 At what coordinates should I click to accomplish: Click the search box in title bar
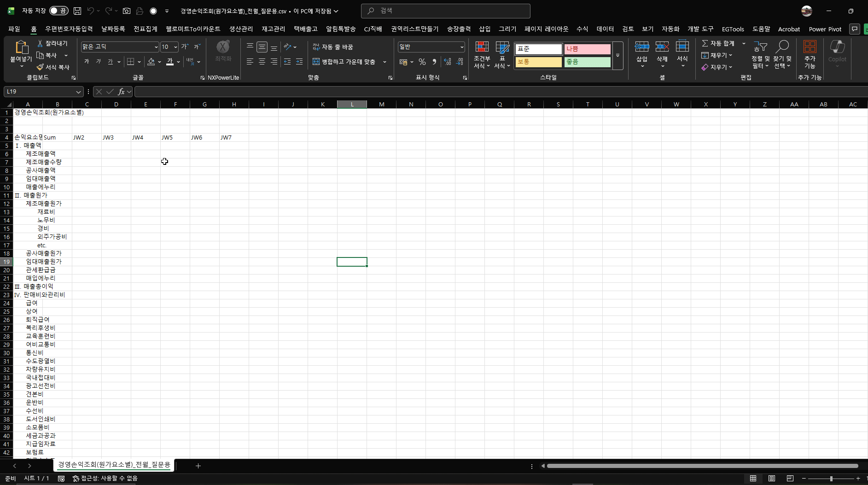(445, 11)
